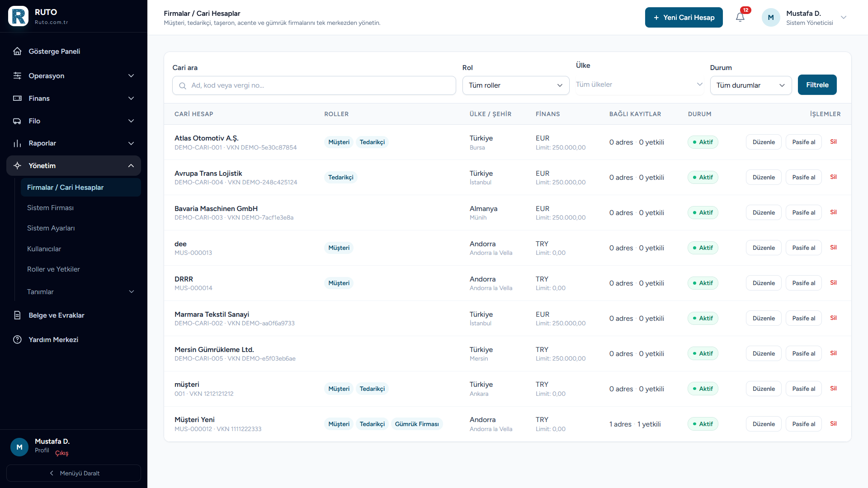
Task: Focus the Cari ara search field
Action: click(314, 85)
